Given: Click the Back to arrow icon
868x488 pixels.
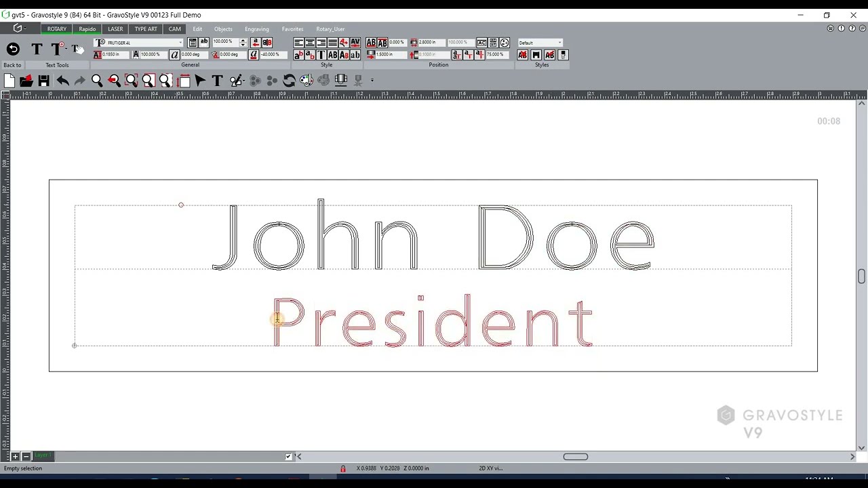Looking at the screenshot, I should click(13, 49).
